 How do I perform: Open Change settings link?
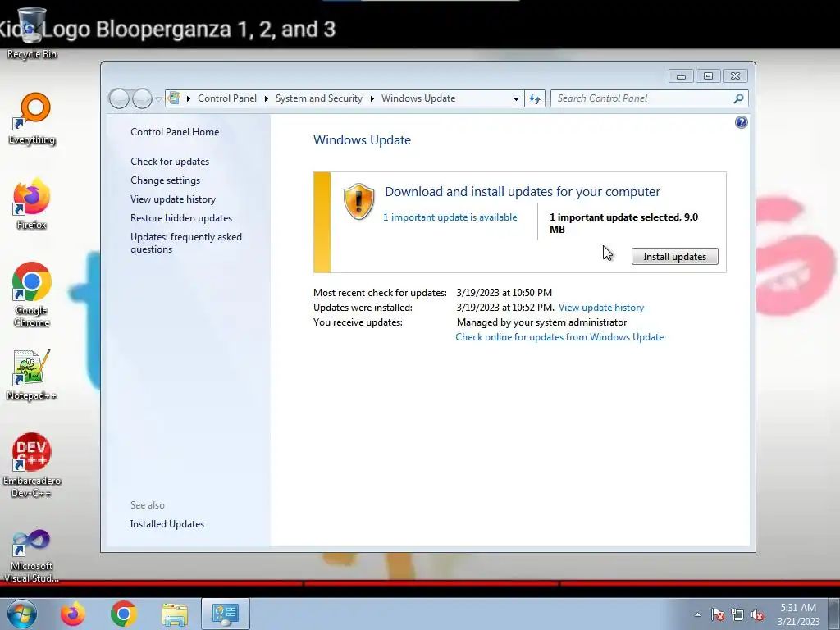tap(165, 180)
